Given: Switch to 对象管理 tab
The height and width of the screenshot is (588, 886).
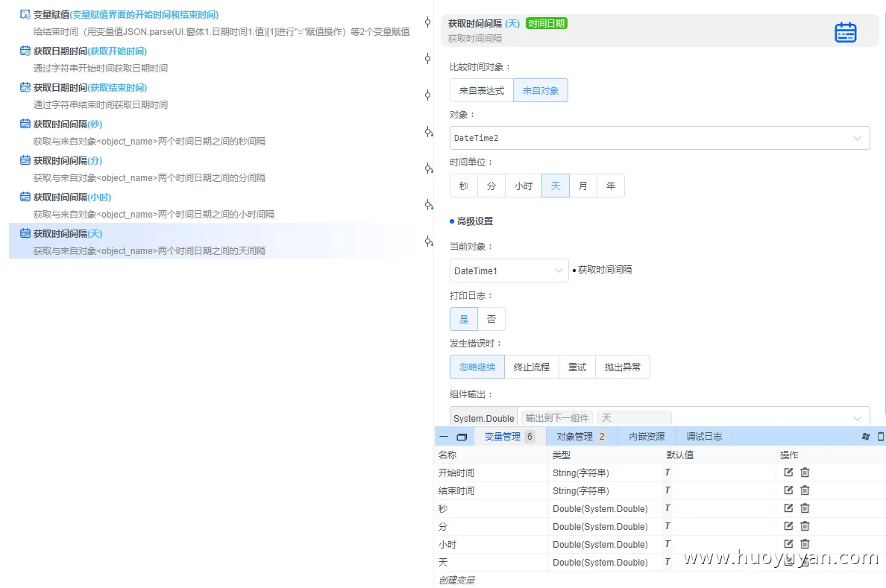Looking at the screenshot, I should coord(582,437).
